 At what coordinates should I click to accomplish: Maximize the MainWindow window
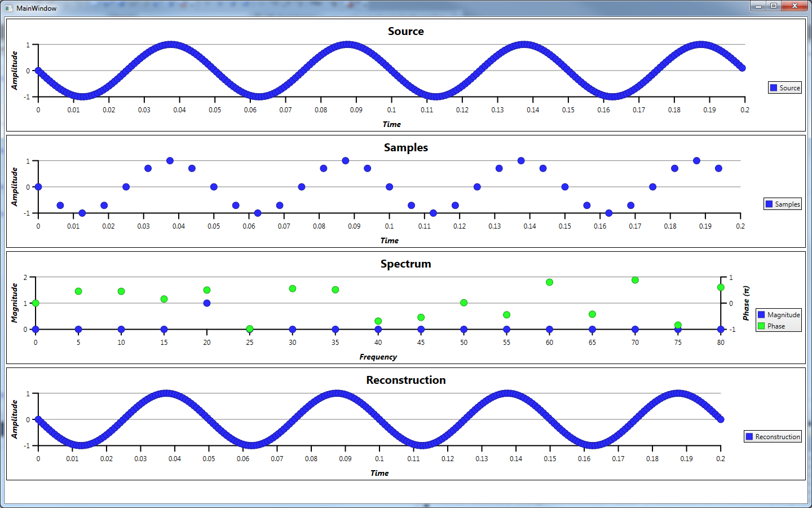coord(774,6)
